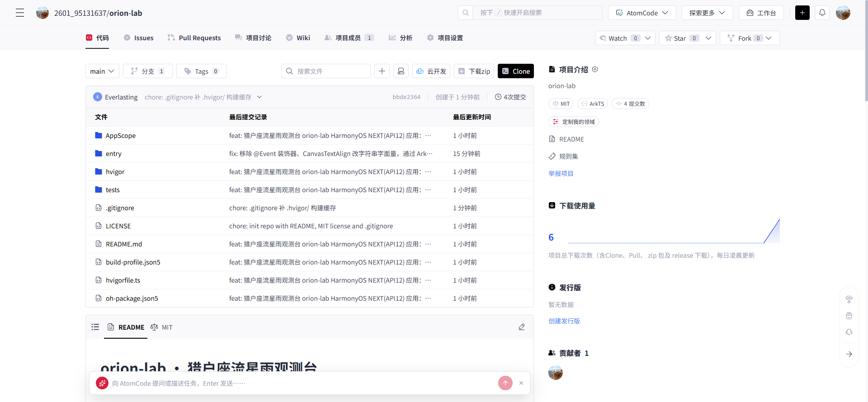The image size is (868, 402).
Task: Switch to 代码 tab
Action: click(98, 38)
